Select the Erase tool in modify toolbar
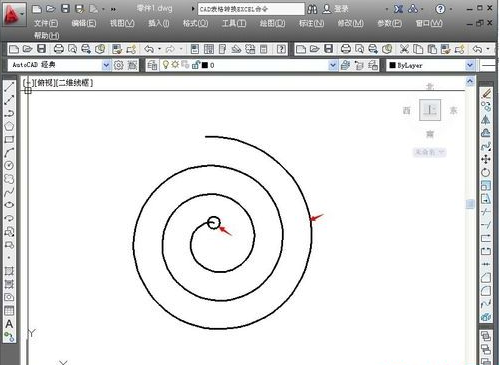 [x=486, y=94]
